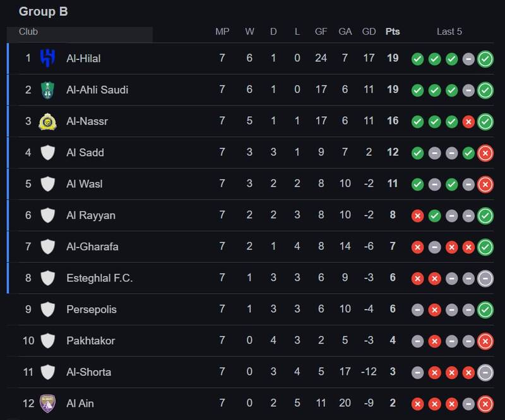Viewport: 505px width, 420px height.
Task: Click the Al Ain purple club crest
Action: pyautogui.click(x=48, y=403)
